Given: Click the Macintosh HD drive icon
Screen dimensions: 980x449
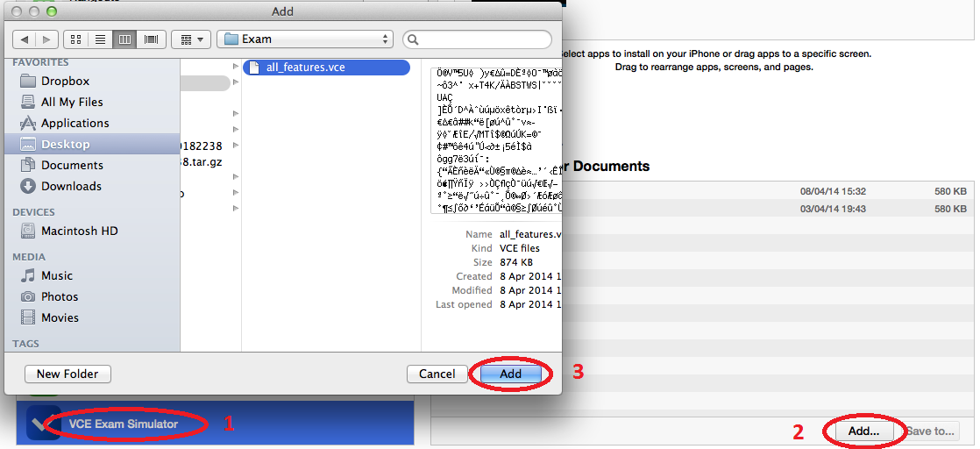Looking at the screenshot, I should pos(27,231).
